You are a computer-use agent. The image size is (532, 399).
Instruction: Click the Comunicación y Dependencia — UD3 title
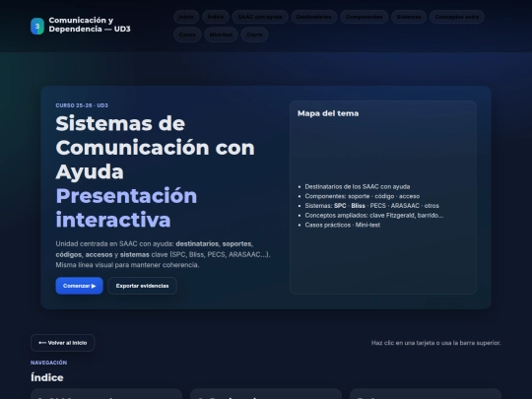[90, 25]
